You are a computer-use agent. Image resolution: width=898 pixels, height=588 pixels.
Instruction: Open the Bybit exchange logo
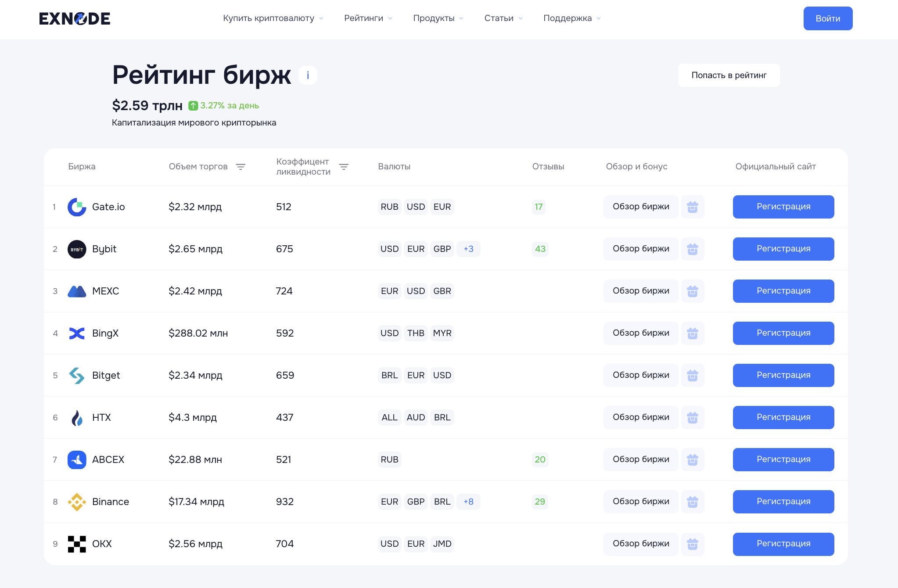[77, 249]
